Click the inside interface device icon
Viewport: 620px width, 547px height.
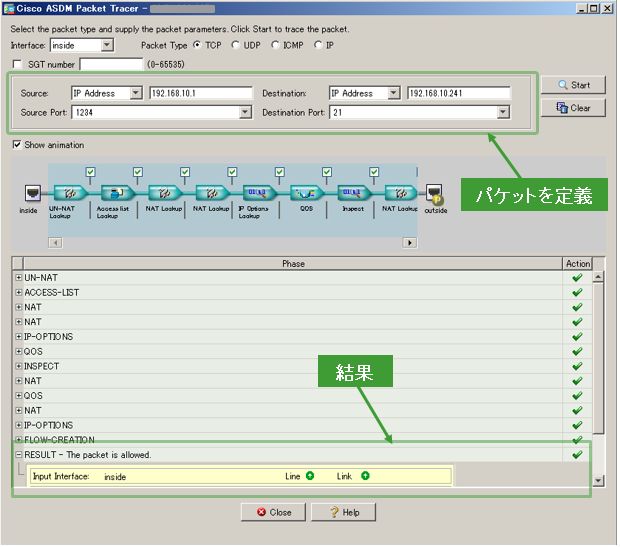32,193
